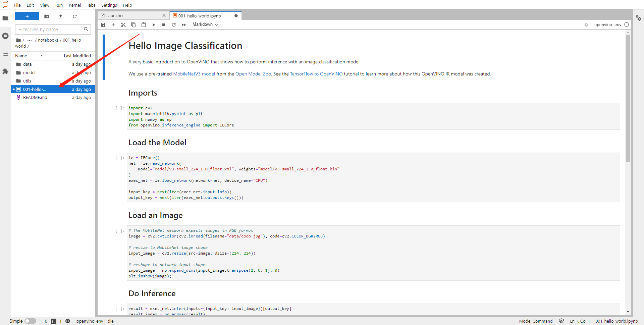
Task: Select the 001-hello-... notebook file
Action: pyautogui.click(x=53, y=89)
